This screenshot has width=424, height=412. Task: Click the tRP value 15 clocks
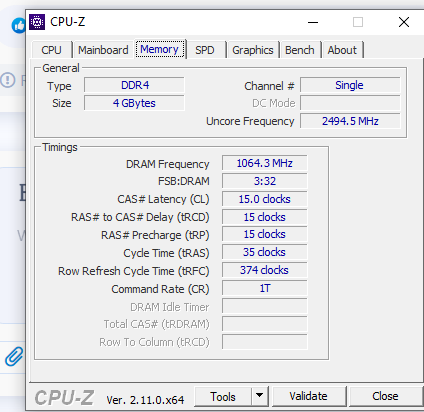pos(265,234)
